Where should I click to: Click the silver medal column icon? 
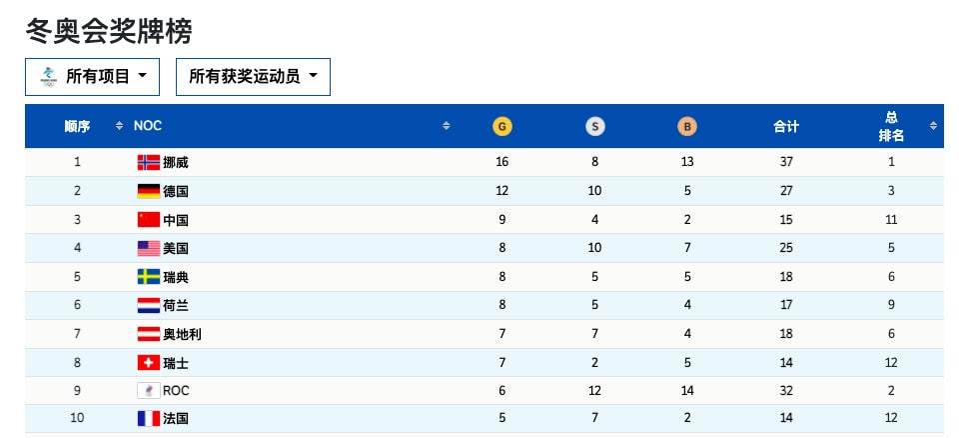pos(594,126)
